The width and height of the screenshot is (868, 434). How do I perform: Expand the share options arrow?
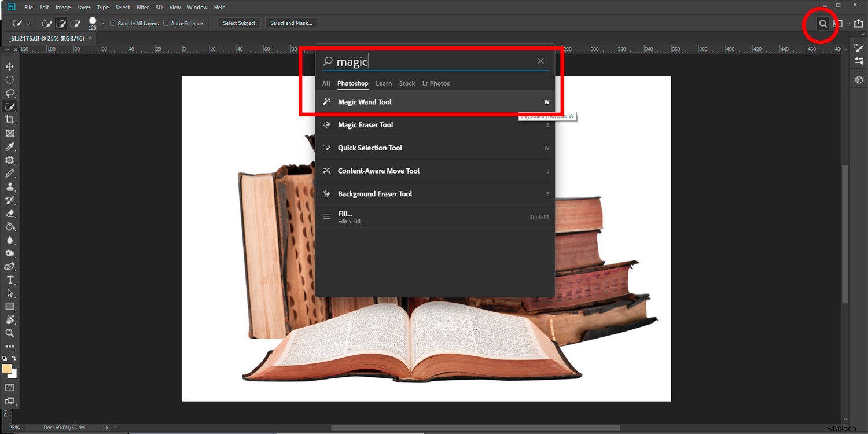[849, 23]
